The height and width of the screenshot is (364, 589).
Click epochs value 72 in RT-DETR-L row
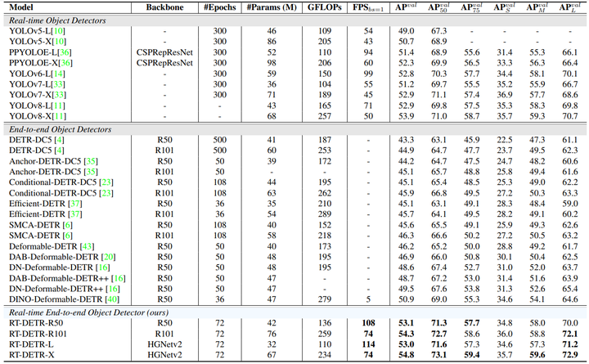click(x=220, y=344)
